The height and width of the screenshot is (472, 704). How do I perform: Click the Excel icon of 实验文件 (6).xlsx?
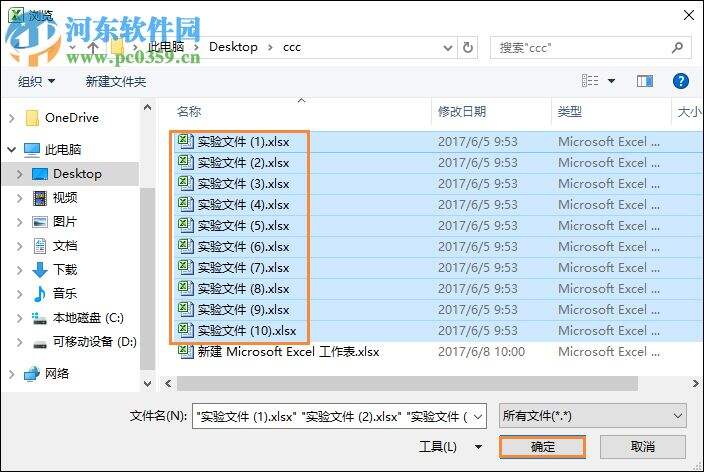[x=185, y=246]
